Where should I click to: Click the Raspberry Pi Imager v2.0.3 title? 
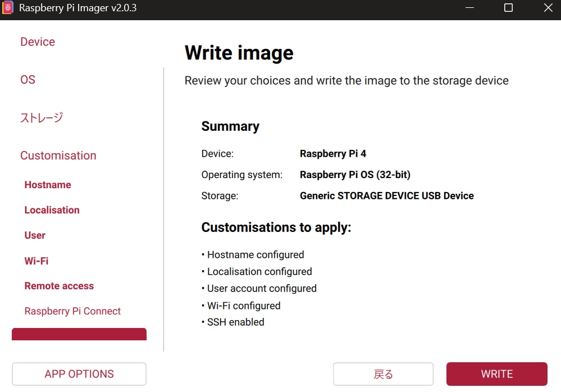point(78,8)
